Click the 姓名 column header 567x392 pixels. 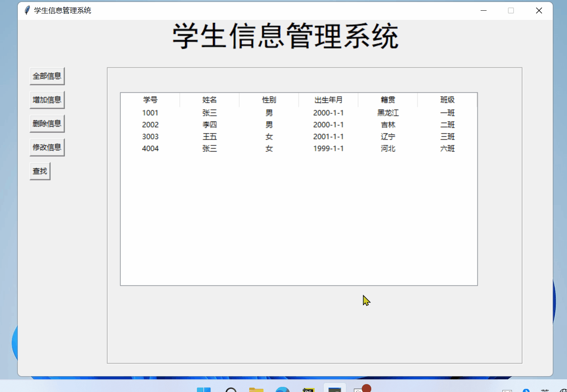pos(210,100)
